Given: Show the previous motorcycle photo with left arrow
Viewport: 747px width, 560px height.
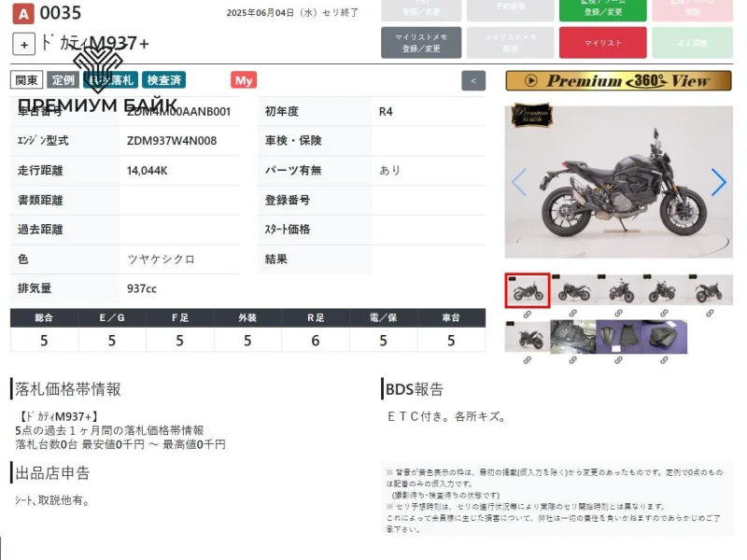Looking at the screenshot, I should point(519,182).
